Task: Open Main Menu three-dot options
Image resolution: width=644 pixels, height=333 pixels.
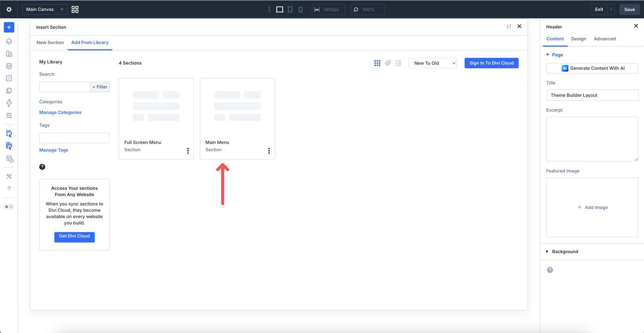Action: pyautogui.click(x=269, y=151)
